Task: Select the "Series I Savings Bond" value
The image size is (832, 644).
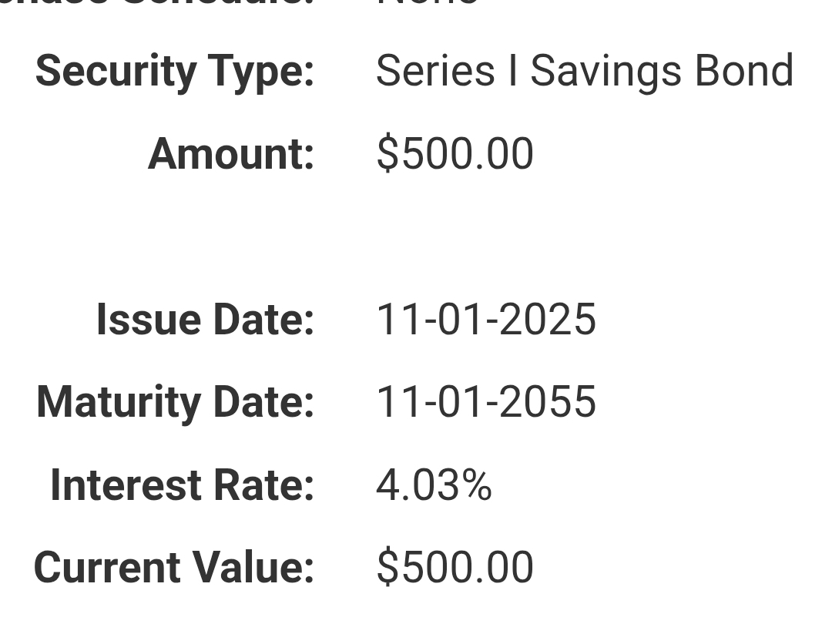Action: (584, 72)
